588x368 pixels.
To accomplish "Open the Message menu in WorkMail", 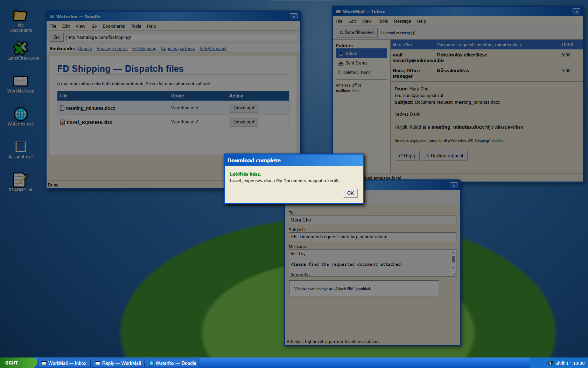I will tap(402, 21).
